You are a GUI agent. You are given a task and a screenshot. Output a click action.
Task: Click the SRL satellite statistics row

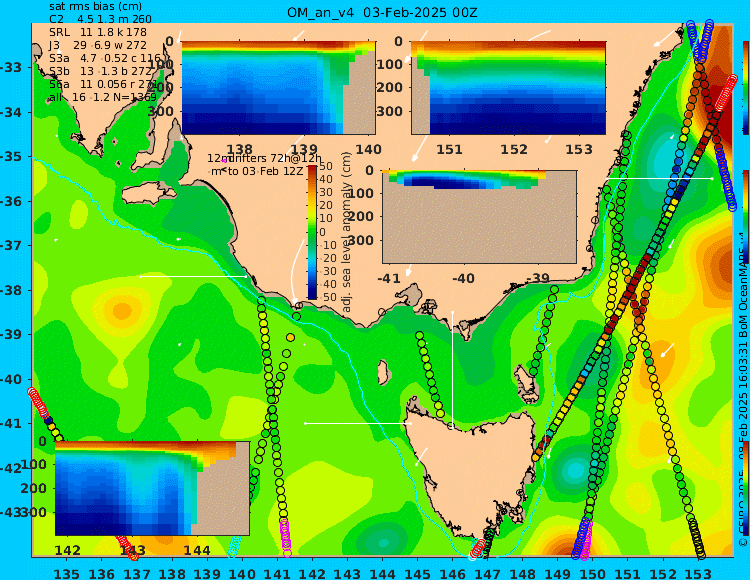coord(98,32)
